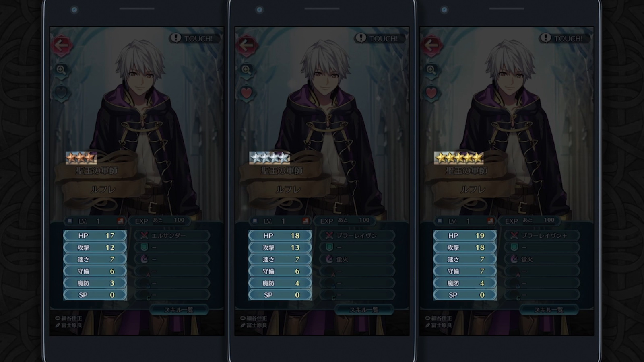Image resolution: width=644 pixels, height=362 pixels.
Task: Toggle the unfilled favorite heart on left phone
Action: (x=61, y=93)
